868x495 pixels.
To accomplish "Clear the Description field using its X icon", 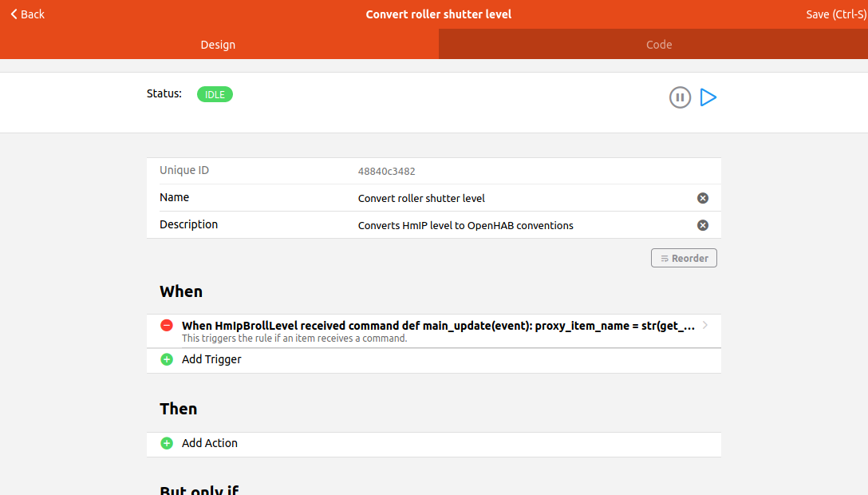I will pyautogui.click(x=703, y=225).
